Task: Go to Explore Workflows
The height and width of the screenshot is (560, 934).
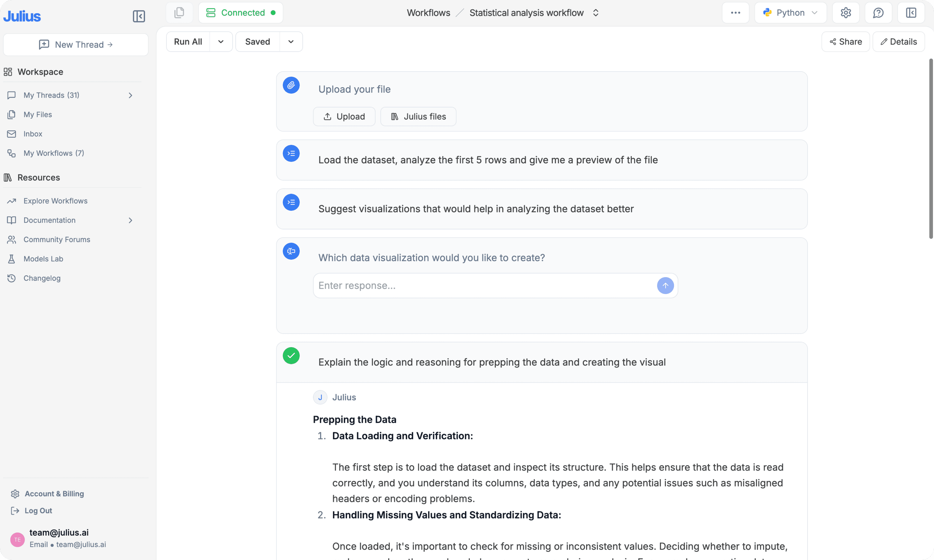Action: coord(55,201)
